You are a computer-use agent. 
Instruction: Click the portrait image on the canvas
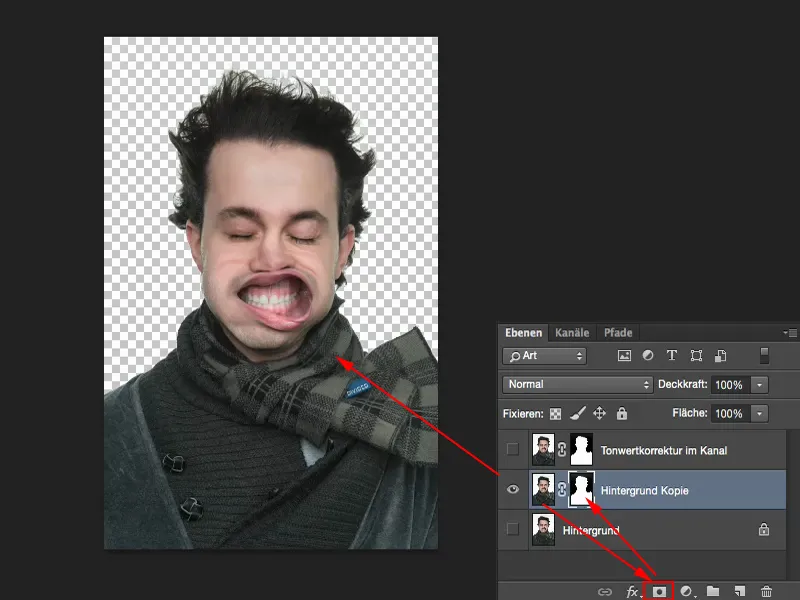click(x=271, y=293)
